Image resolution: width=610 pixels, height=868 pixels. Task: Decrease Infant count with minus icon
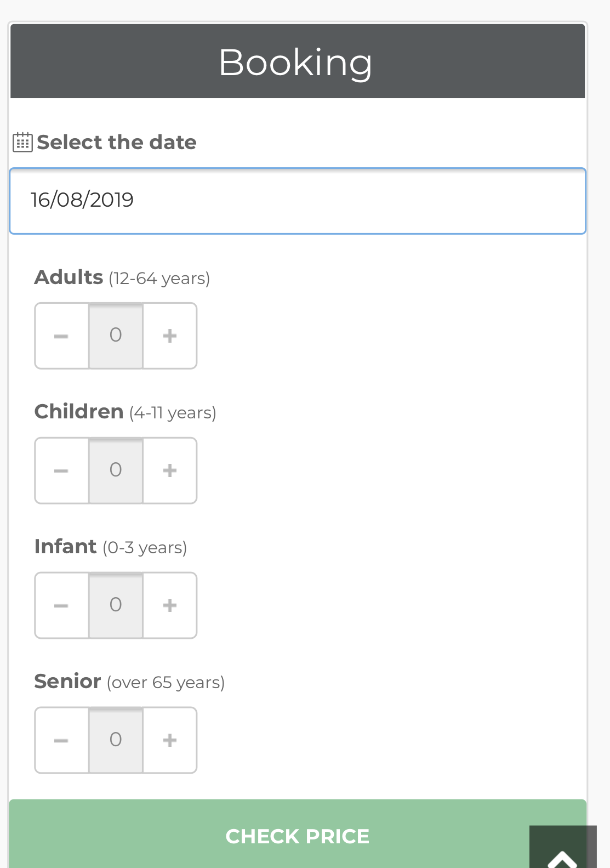(61, 605)
